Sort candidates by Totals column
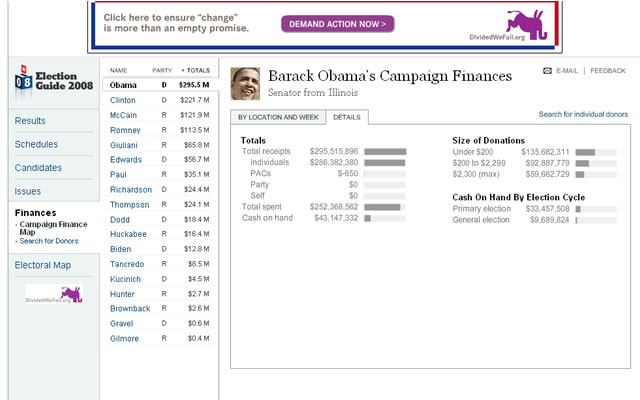The width and height of the screenshot is (640, 400). pyautogui.click(x=196, y=70)
